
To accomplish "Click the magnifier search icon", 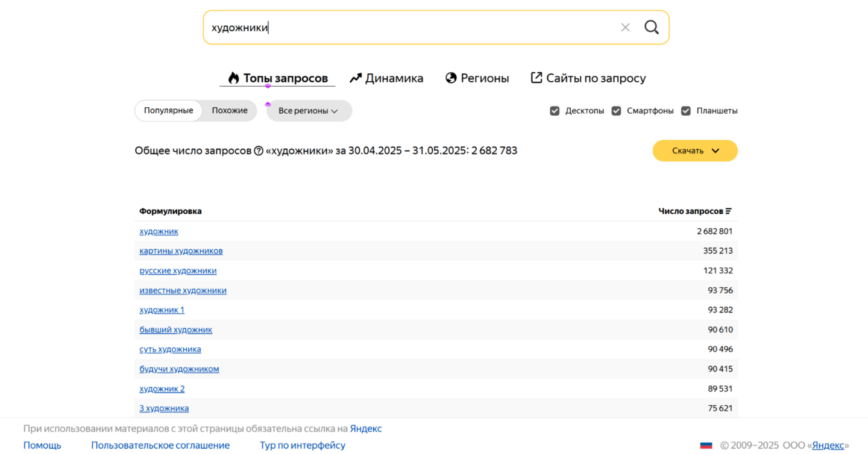I will click(x=652, y=27).
